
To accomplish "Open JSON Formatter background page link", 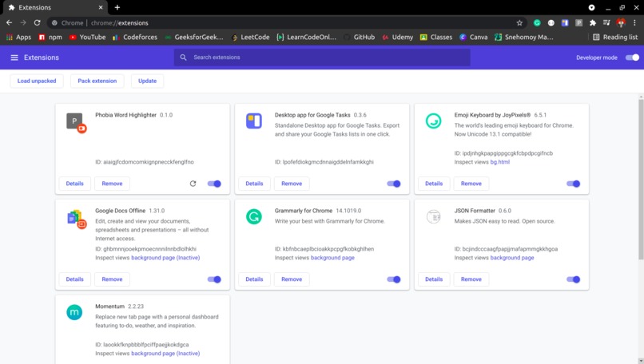I will 511,258.
